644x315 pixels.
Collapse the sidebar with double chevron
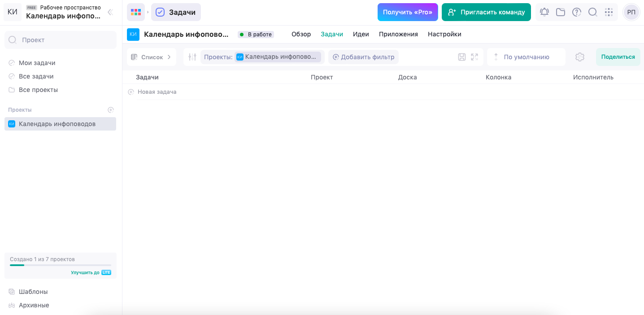coord(110,12)
